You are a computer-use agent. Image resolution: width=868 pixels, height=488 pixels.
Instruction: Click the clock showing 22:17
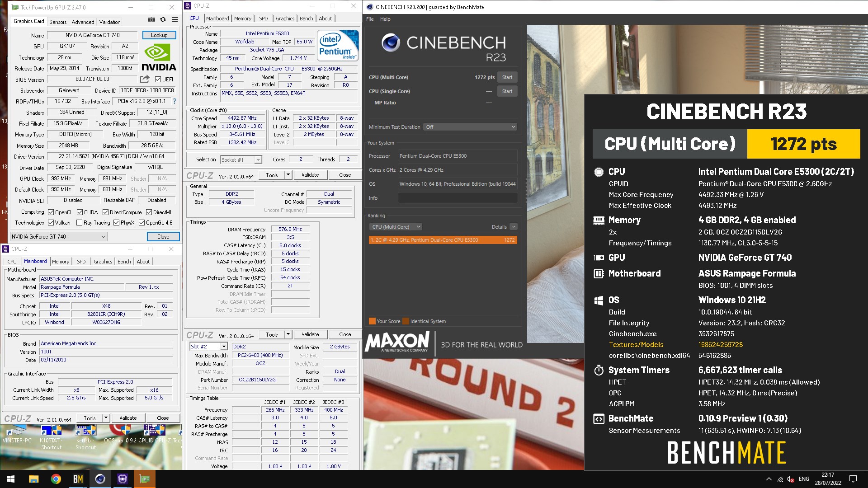[828, 475]
